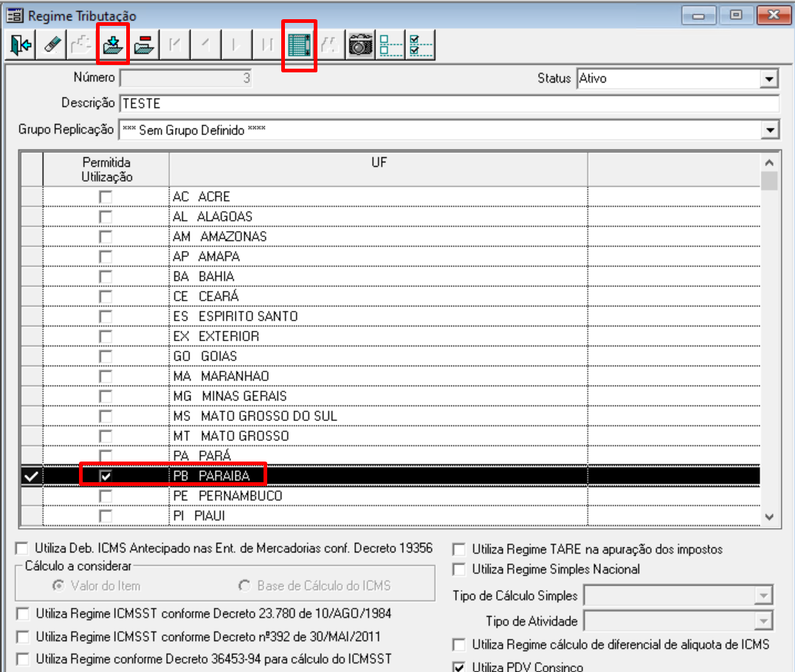Select the PI PIAUI row
Viewport: 795px width, 672px height.
click(390, 515)
